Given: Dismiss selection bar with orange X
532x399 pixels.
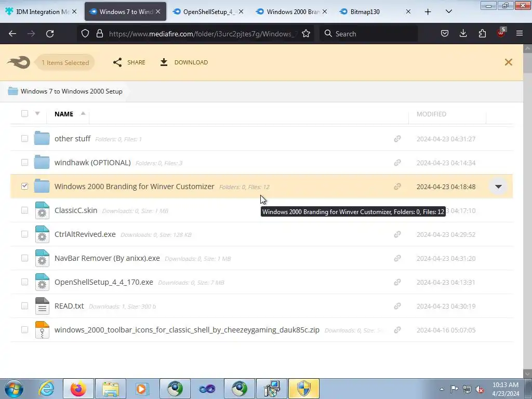Looking at the screenshot, I should point(508,62).
